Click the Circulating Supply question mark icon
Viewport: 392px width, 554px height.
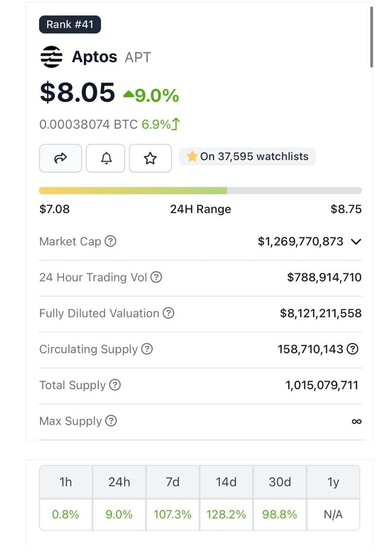click(148, 349)
